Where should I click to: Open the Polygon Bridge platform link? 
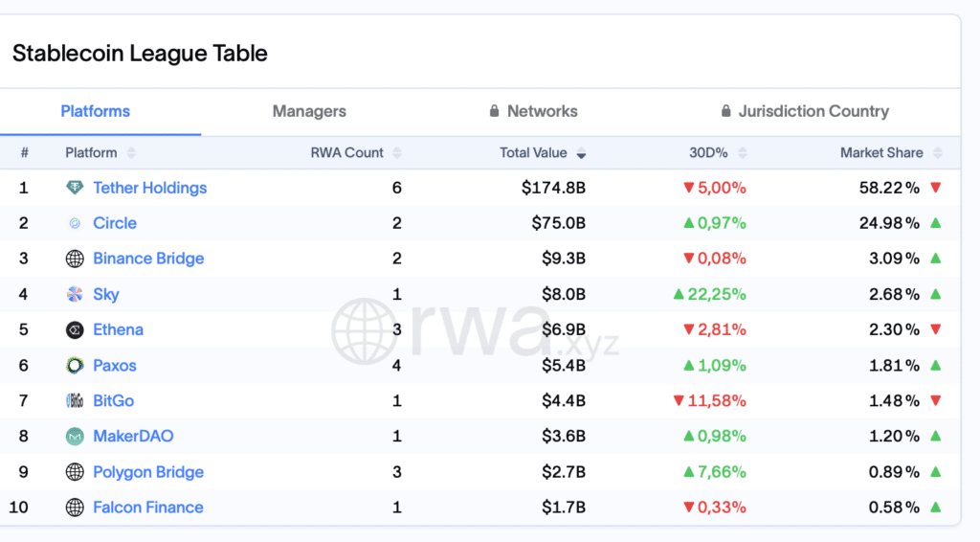(148, 472)
